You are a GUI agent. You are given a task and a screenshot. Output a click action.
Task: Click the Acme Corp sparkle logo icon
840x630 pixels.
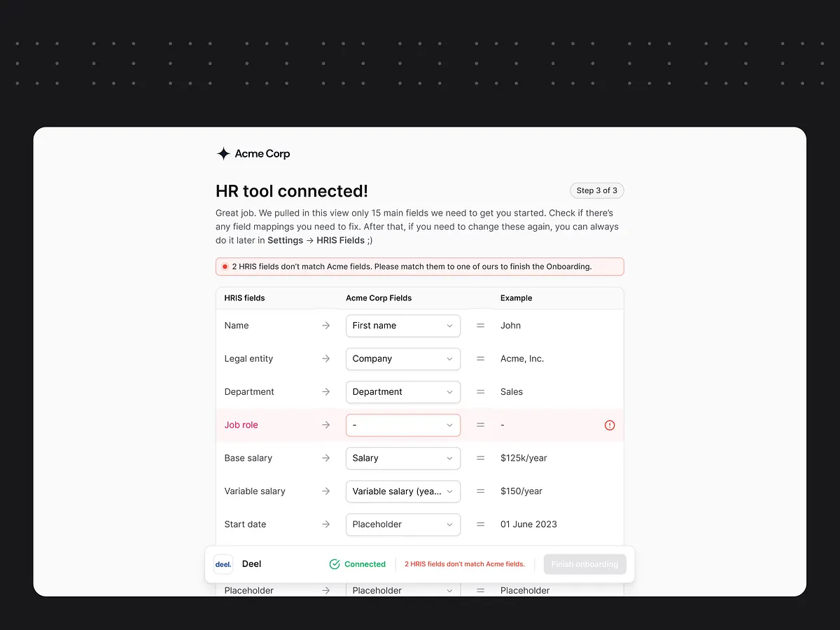coord(223,153)
